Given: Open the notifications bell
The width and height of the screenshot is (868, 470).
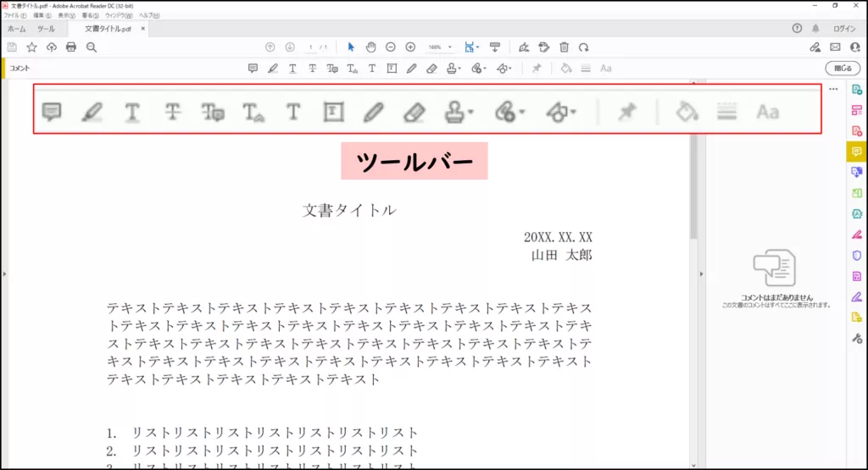Looking at the screenshot, I should tap(815, 28).
